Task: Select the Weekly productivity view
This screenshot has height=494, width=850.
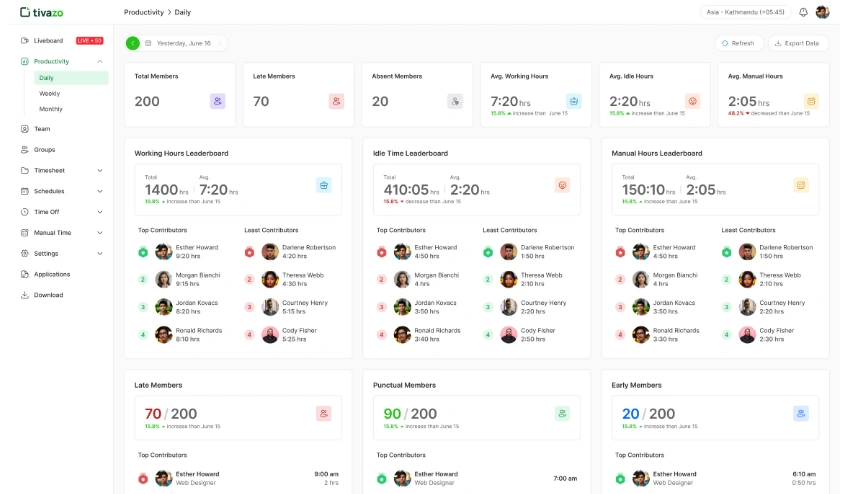Action: 49,93
